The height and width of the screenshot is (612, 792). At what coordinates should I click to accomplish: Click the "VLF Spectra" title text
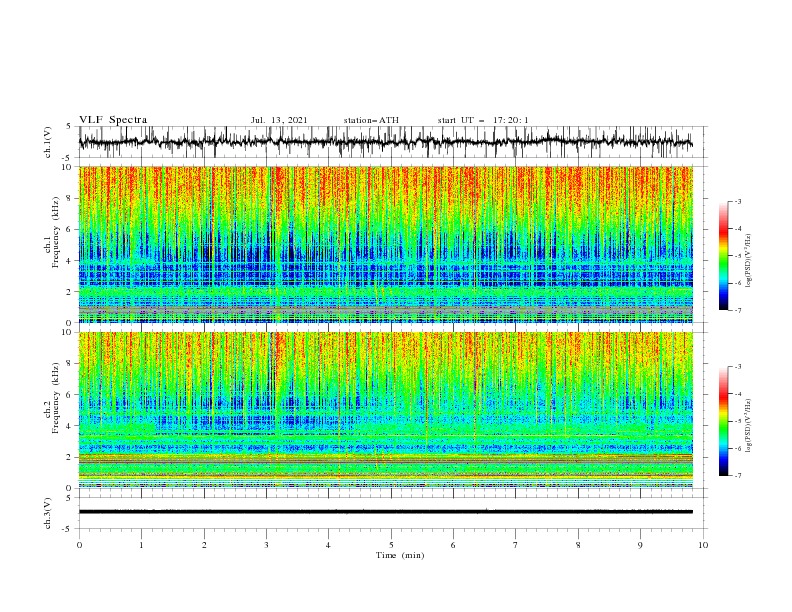pyautogui.click(x=113, y=120)
